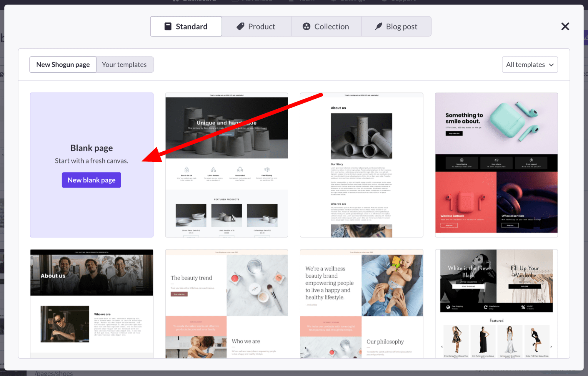This screenshot has width=588, height=376.
Task: Select the New Shogun page tab
Action: pos(63,64)
